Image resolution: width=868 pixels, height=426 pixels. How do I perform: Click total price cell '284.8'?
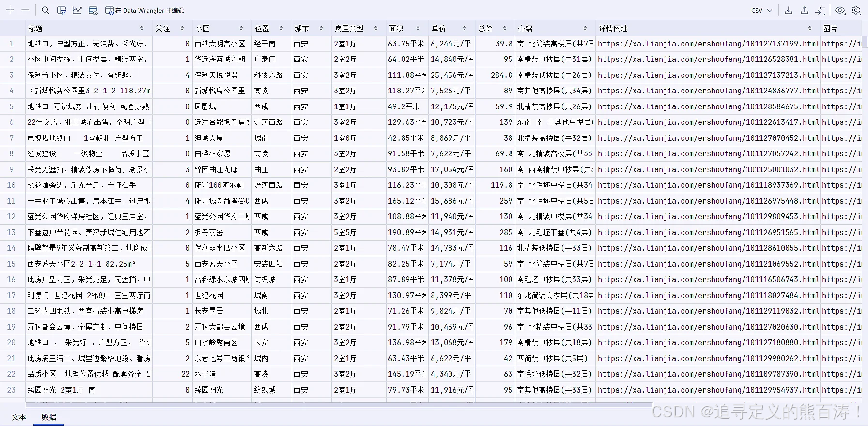[x=501, y=75]
